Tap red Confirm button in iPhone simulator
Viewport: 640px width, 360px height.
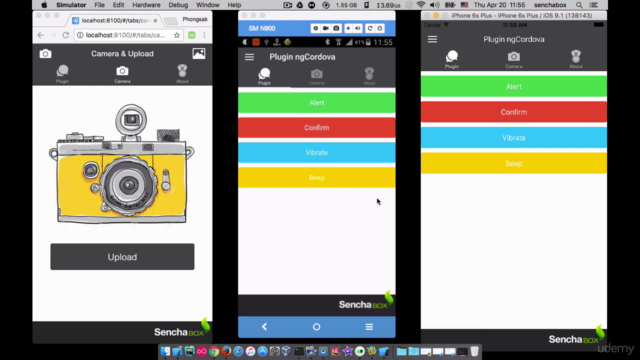click(514, 112)
